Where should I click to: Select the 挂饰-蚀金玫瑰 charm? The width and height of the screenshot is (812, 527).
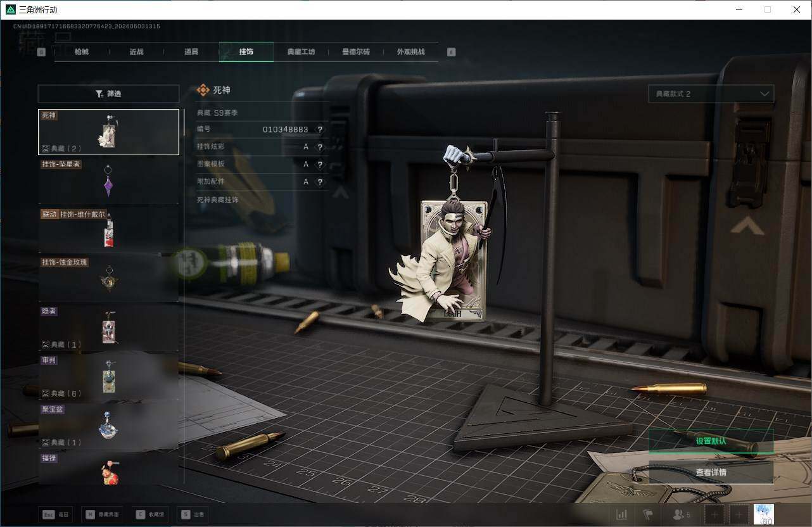click(x=108, y=279)
